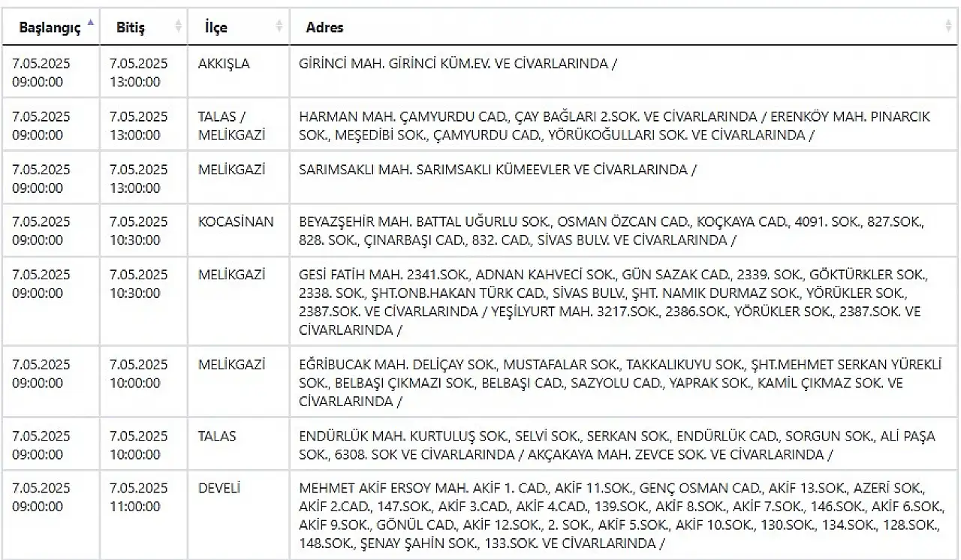Click sort arrows icon in İlçe header
961x560 pixels.
pyautogui.click(x=280, y=27)
